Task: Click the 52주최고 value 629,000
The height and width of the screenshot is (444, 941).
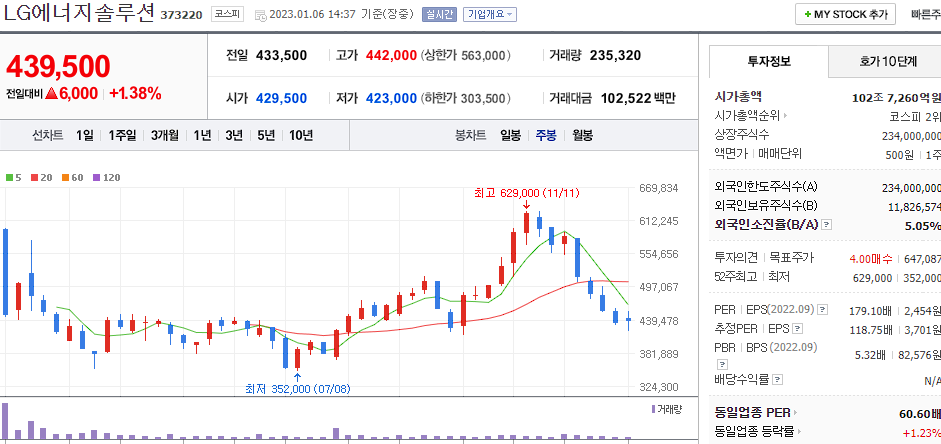Action: pos(872,278)
